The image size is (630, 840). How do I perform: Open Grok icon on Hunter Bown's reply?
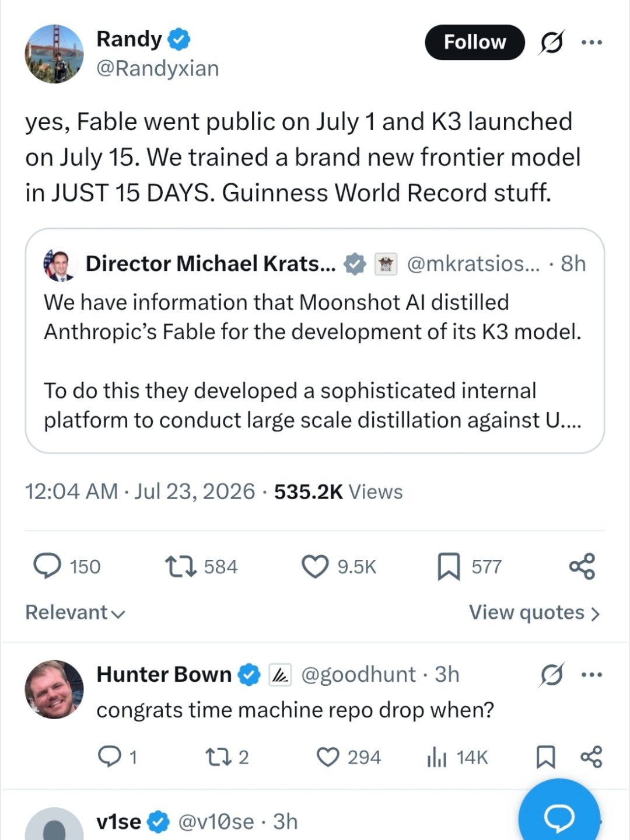click(x=551, y=675)
